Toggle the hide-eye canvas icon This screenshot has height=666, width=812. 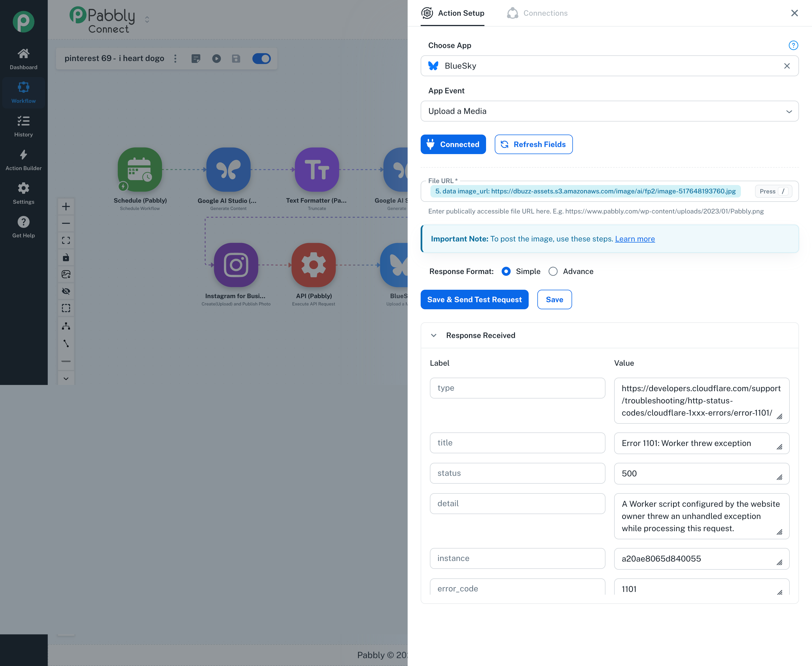click(66, 291)
